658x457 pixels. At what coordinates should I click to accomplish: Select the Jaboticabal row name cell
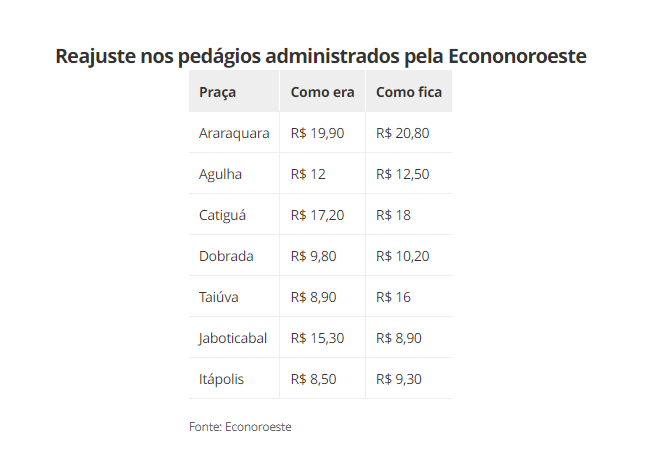tap(233, 338)
